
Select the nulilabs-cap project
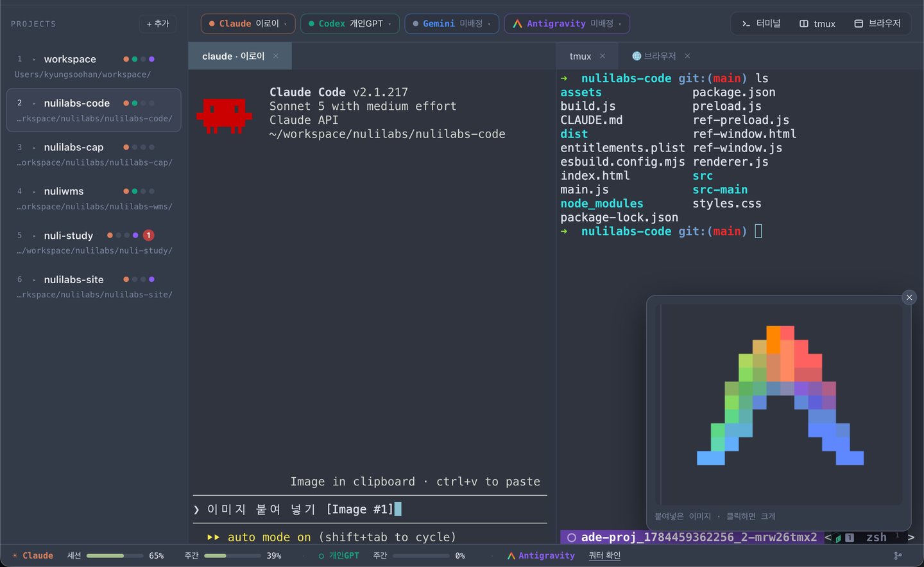94,154
